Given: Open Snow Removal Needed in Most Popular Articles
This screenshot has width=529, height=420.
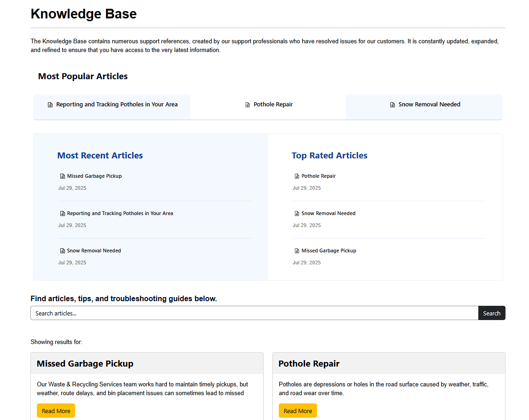Looking at the screenshot, I should pyautogui.click(x=429, y=105).
